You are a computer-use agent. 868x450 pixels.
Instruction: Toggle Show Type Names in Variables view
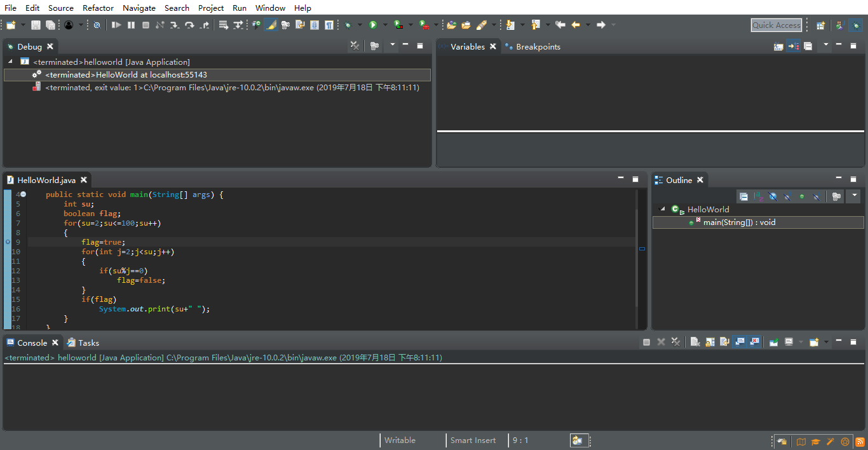778,46
